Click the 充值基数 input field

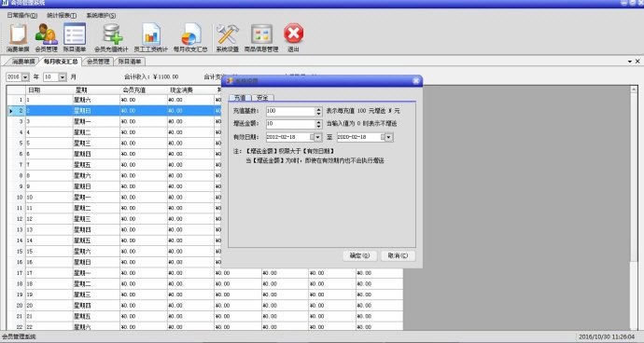[291, 111]
